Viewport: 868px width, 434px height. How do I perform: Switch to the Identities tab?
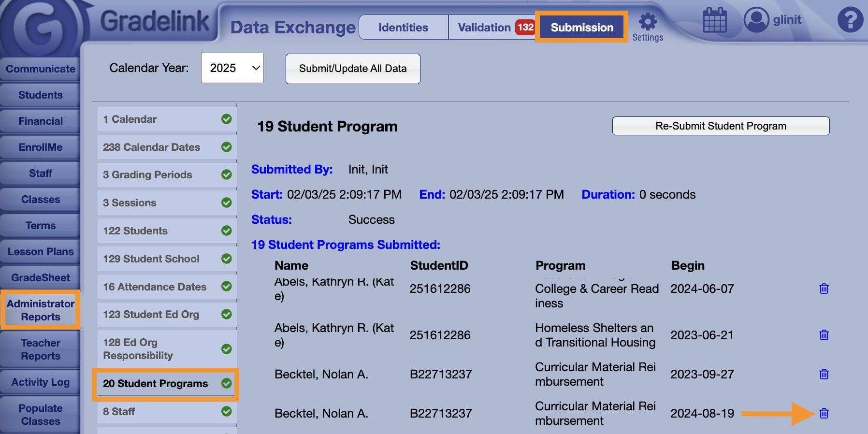pyautogui.click(x=403, y=28)
